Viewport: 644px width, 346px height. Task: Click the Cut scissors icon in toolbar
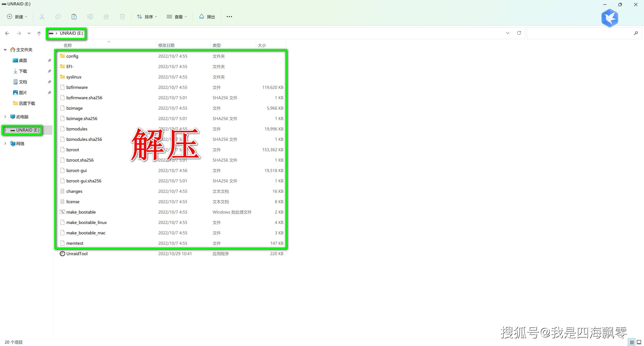[42, 17]
